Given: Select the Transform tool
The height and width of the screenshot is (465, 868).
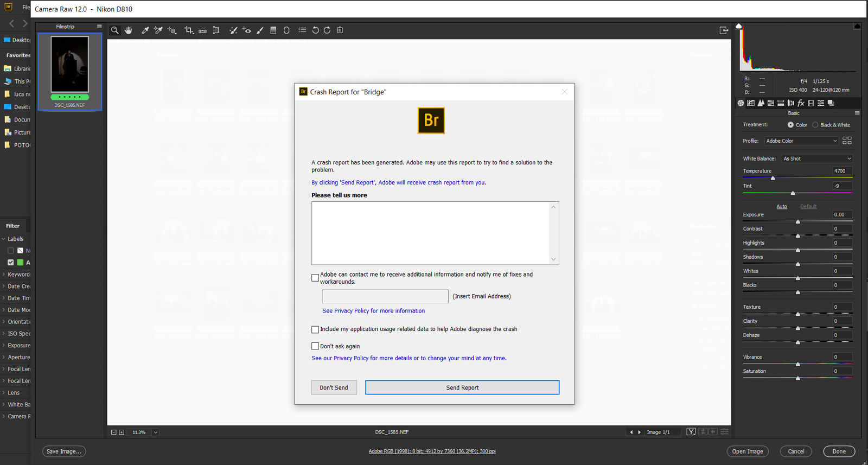Looking at the screenshot, I should pyautogui.click(x=216, y=30).
